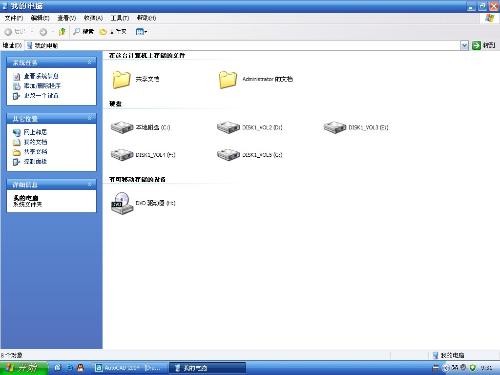The width and height of the screenshot is (500, 375).
Task: Click 我的电脑 taskbar button
Action: [208, 368]
